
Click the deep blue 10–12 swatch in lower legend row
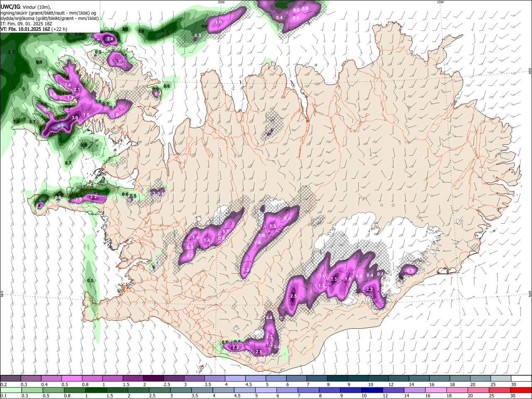coord(373,390)
